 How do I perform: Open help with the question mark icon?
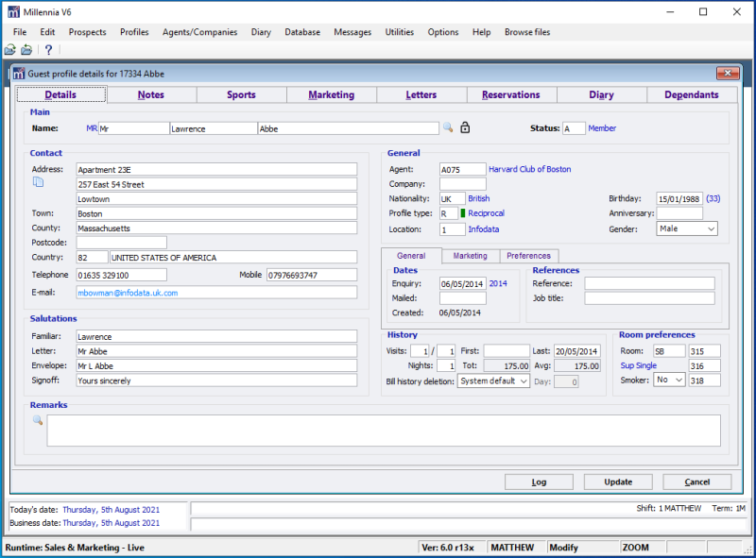(48, 50)
